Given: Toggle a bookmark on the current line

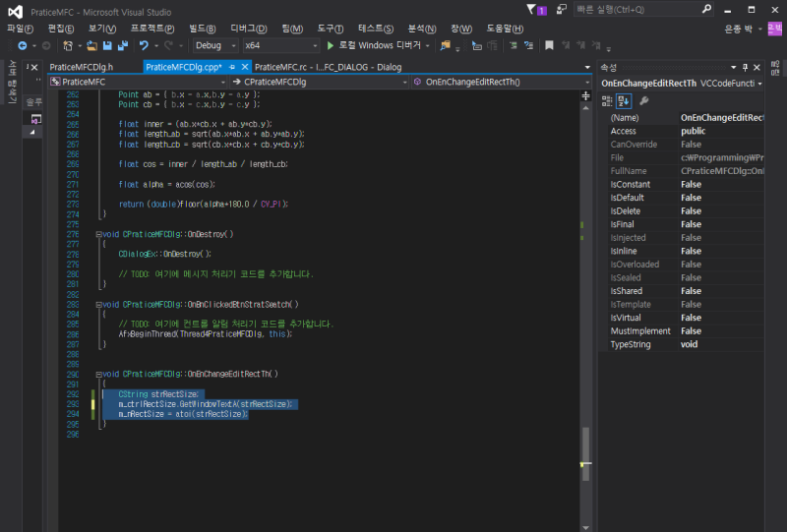Looking at the screenshot, I should pyautogui.click(x=549, y=45).
